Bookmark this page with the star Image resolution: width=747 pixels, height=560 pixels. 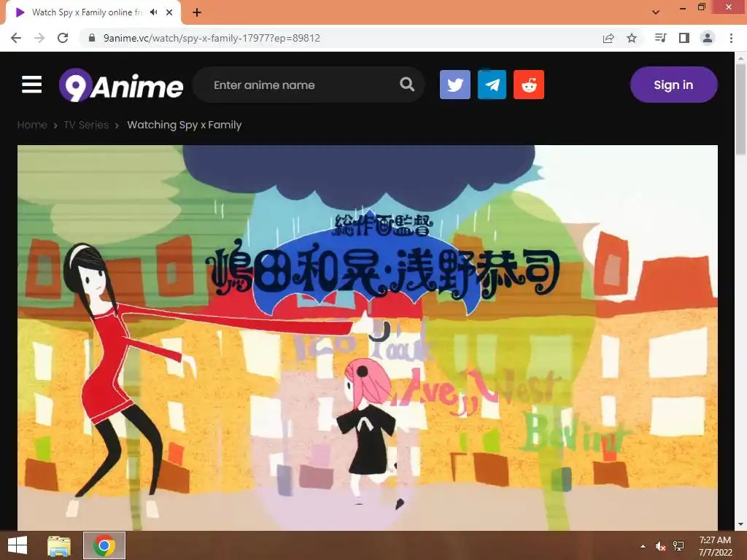point(632,38)
